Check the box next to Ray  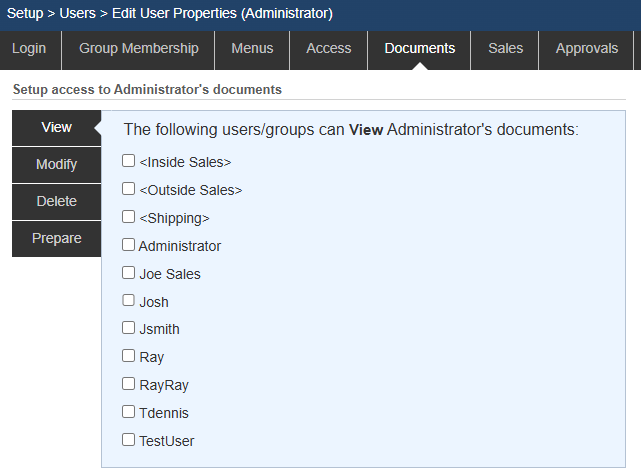pyautogui.click(x=128, y=356)
